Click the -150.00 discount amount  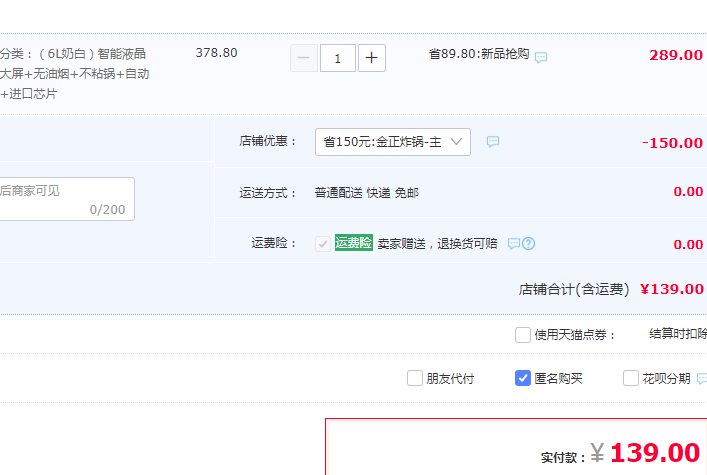point(672,143)
